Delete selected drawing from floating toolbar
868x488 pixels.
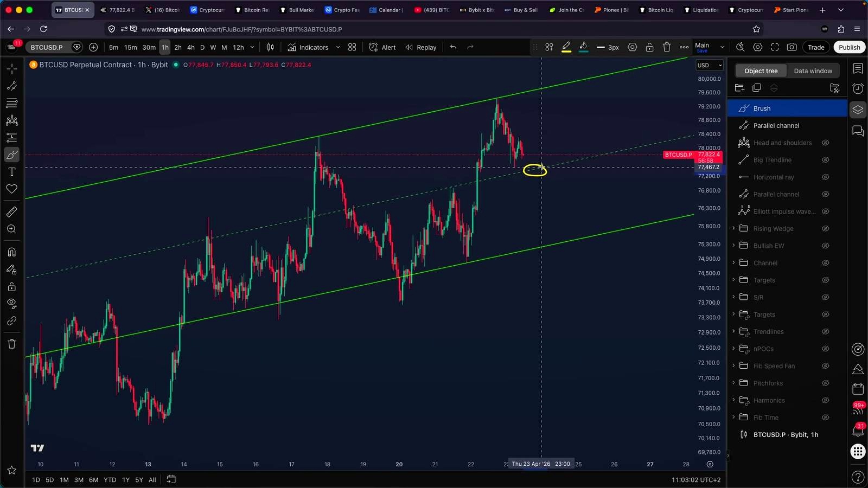(x=667, y=47)
